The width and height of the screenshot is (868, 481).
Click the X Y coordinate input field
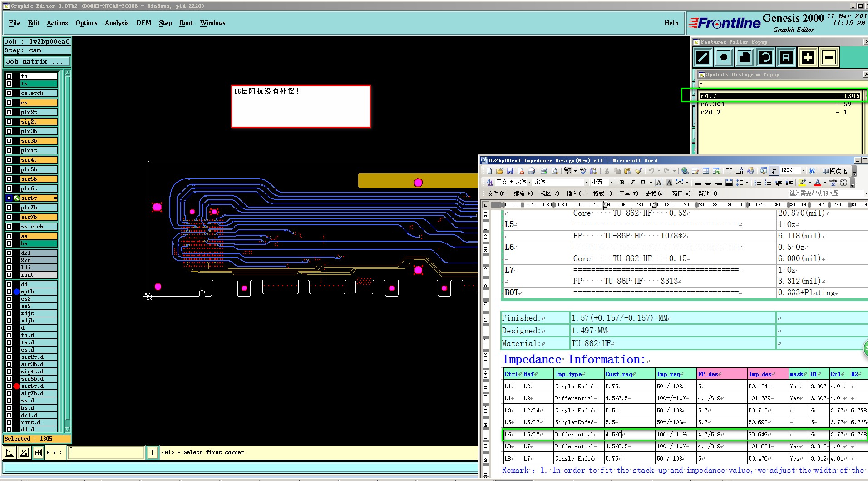[x=106, y=452]
